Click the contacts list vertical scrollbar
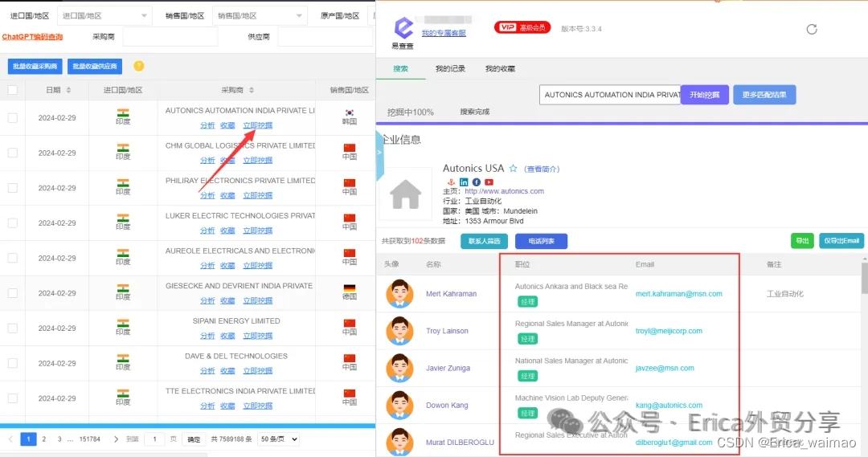Viewport: 868px width, 457px height. (865, 276)
